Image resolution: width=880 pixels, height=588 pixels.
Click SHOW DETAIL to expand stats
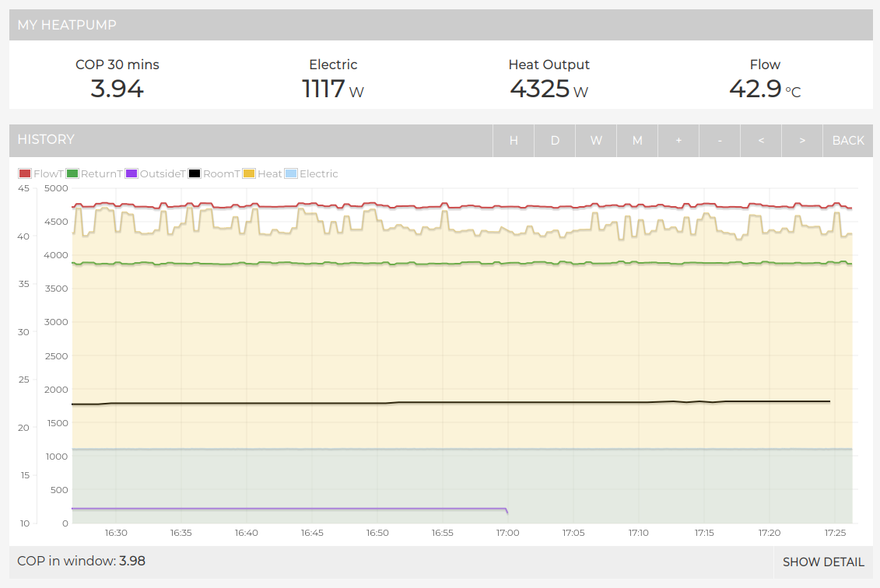tap(823, 562)
